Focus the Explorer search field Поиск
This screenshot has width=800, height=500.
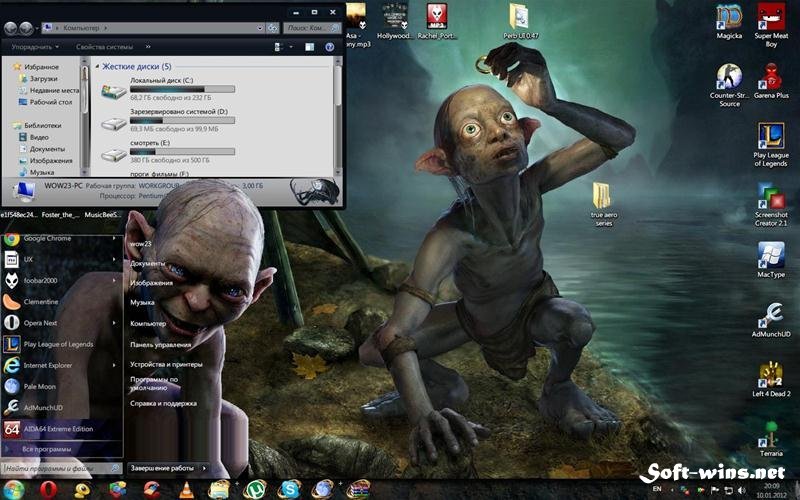pyautogui.click(x=312, y=28)
